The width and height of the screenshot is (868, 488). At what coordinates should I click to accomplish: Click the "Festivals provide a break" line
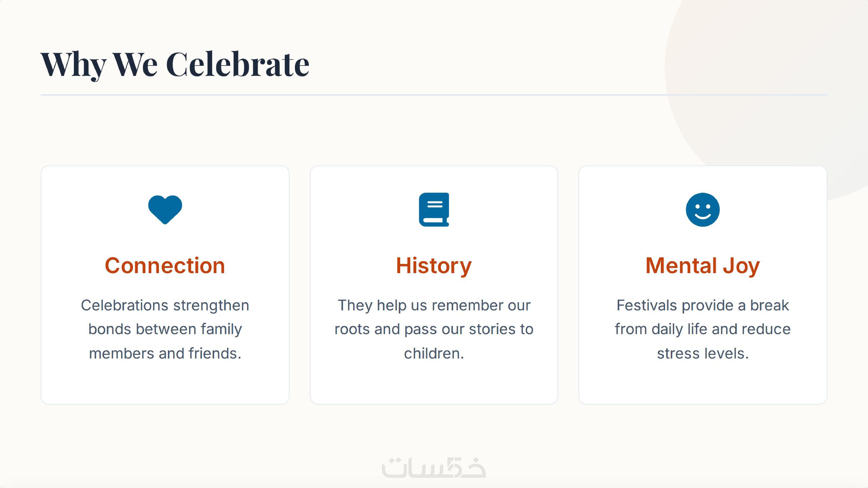click(703, 305)
